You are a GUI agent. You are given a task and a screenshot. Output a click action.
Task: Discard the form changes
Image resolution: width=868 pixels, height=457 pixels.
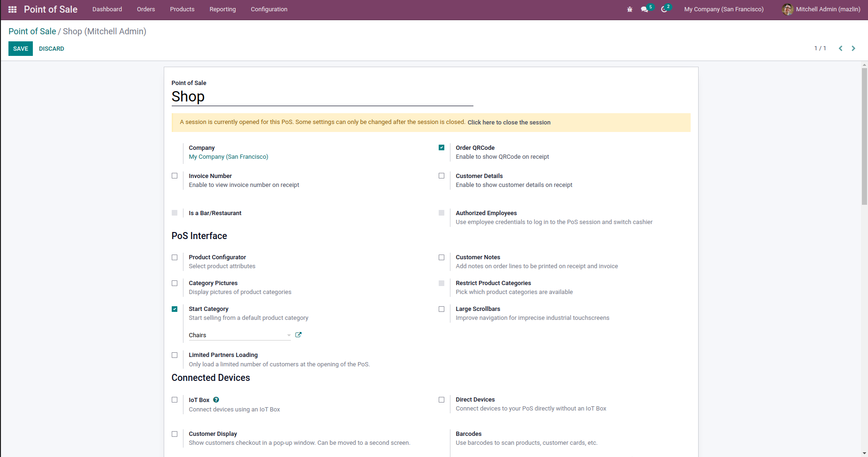click(52, 48)
